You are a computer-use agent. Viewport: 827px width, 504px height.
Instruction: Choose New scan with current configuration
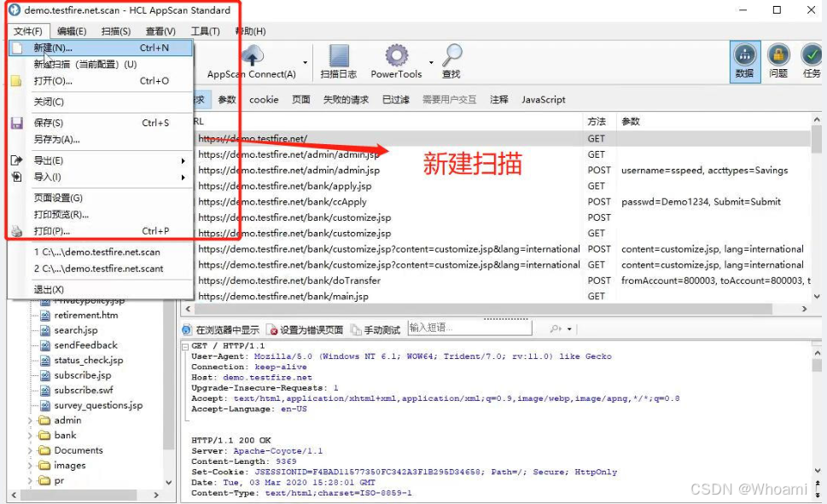click(x=100, y=64)
